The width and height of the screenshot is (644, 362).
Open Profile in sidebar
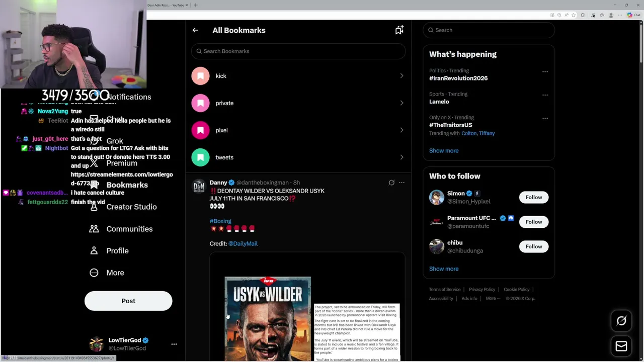[117, 250]
